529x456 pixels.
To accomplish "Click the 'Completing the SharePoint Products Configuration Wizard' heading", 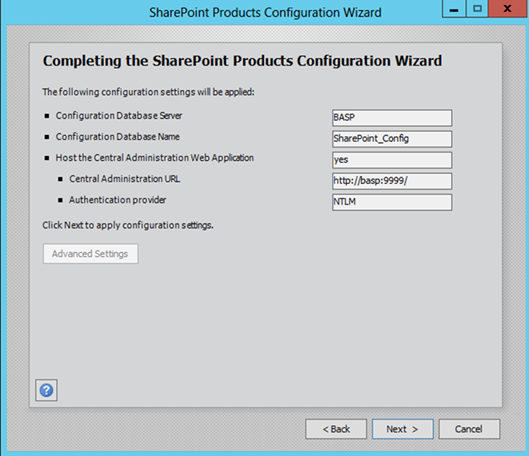I will 242,61.
